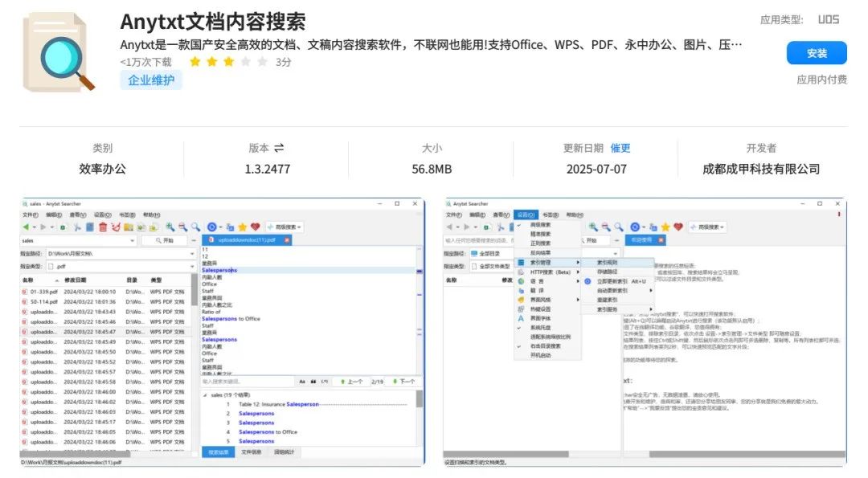
Task: Select file row 50-114.pdf
Action: 105,301
